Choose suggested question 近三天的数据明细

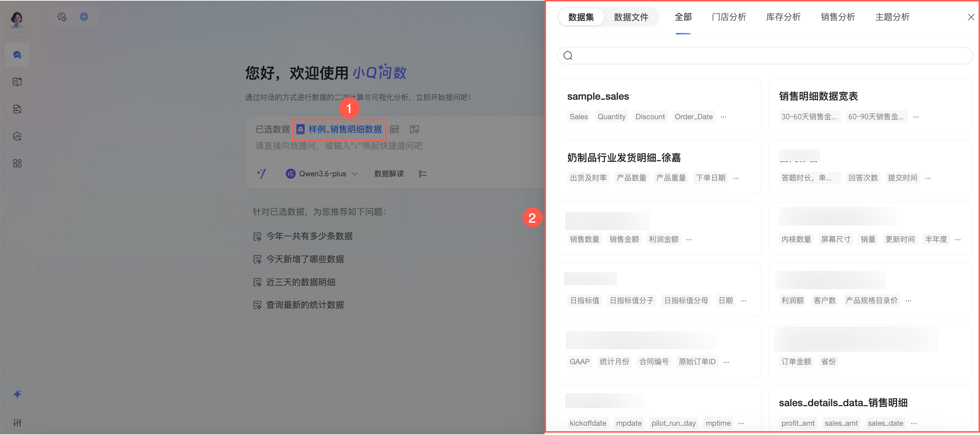pos(301,282)
